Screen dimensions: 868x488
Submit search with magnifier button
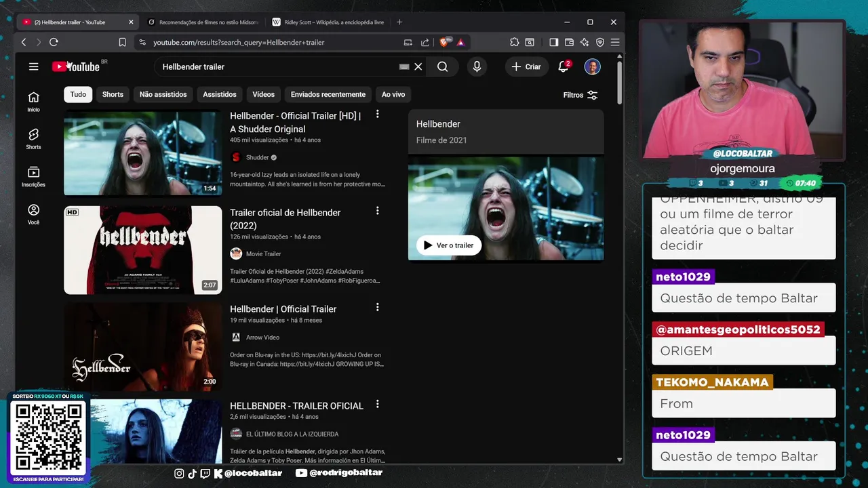[x=443, y=66]
